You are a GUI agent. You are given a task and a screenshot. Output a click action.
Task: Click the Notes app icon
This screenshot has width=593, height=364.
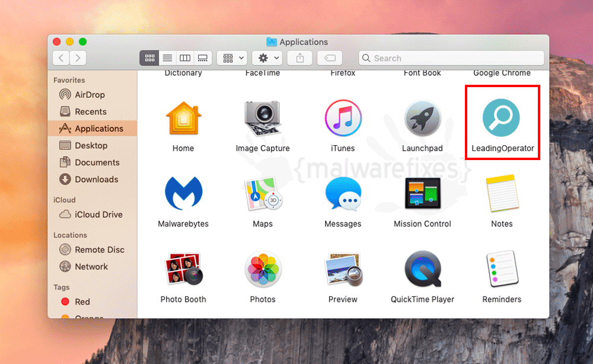click(502, 193)
